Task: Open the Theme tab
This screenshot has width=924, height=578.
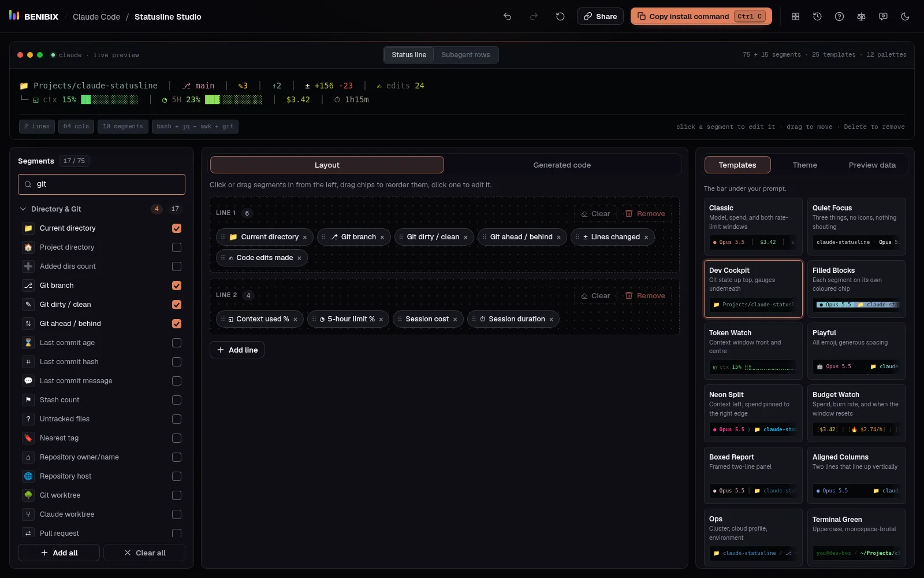Action: (x=804, y=165)
